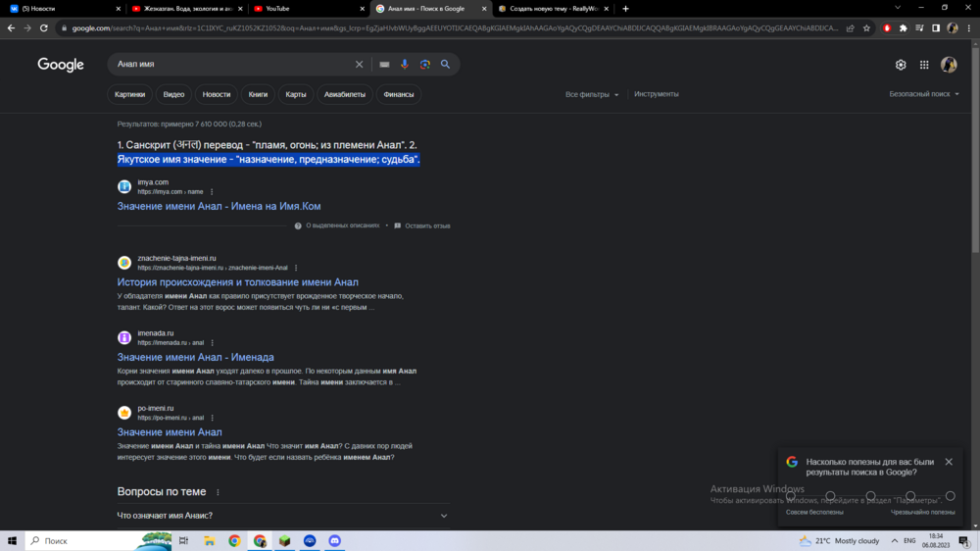
Task: Open Discord from the taskbar
Action: (335, 540)
